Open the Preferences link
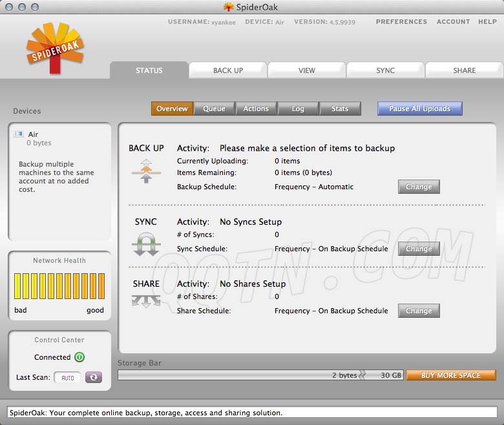 point(401,21)
